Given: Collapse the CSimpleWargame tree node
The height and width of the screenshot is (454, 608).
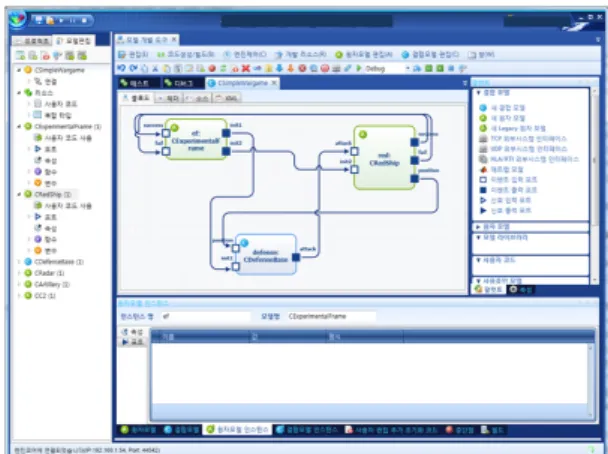Looking at the screenshot, I should (19, 70).
